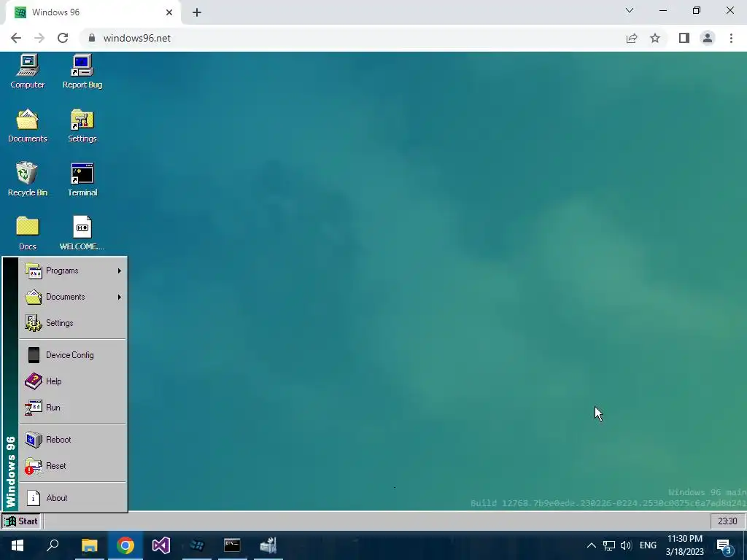
Task: Open the Chrome profile menu
Action: (708, 38)
